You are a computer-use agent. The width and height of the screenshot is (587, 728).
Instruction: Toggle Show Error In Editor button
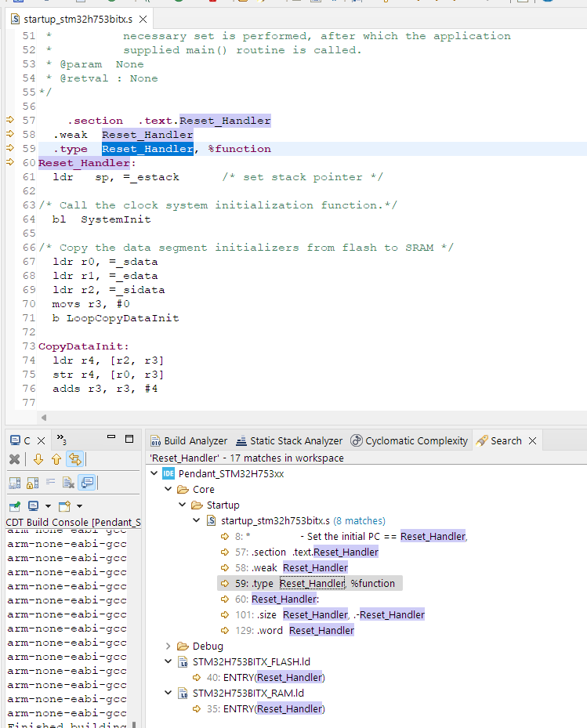click(75, 459)
